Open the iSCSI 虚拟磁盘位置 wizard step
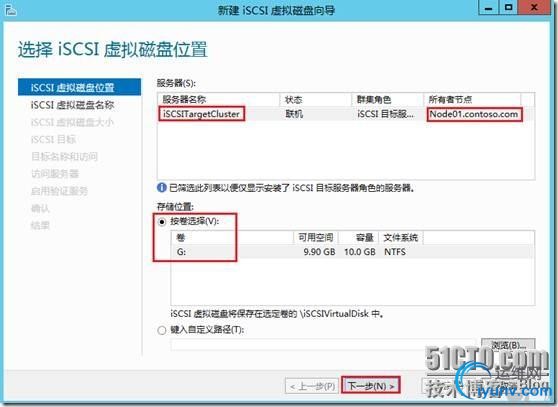Image resolution: width=558 pixels, height=407 pixels. point(79,88)
